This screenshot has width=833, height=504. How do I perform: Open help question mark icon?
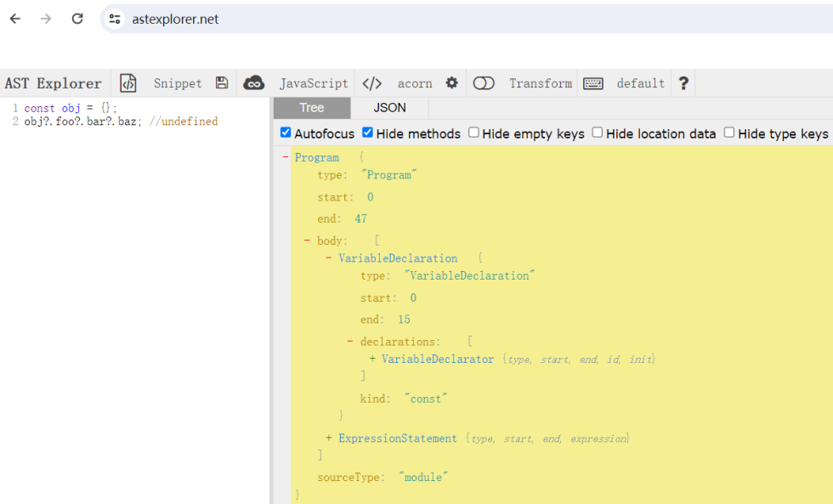click(x=683, y=83)
